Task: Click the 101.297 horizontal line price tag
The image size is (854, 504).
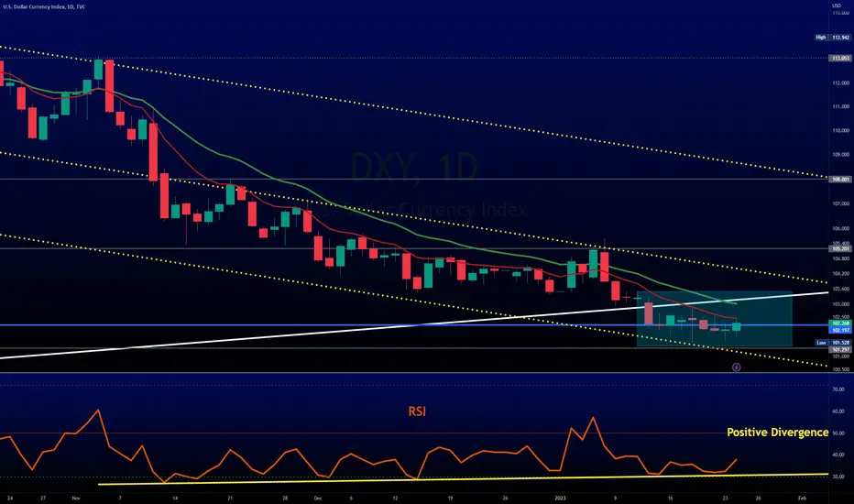Action: pyautogui.click(x=840, y=349)
